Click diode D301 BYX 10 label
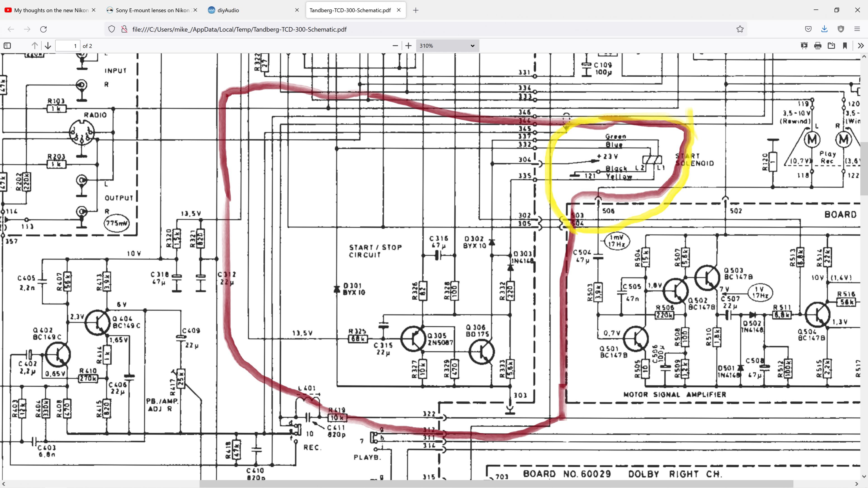Viewport: 868px width, 488px height. [x=355, y=289]
